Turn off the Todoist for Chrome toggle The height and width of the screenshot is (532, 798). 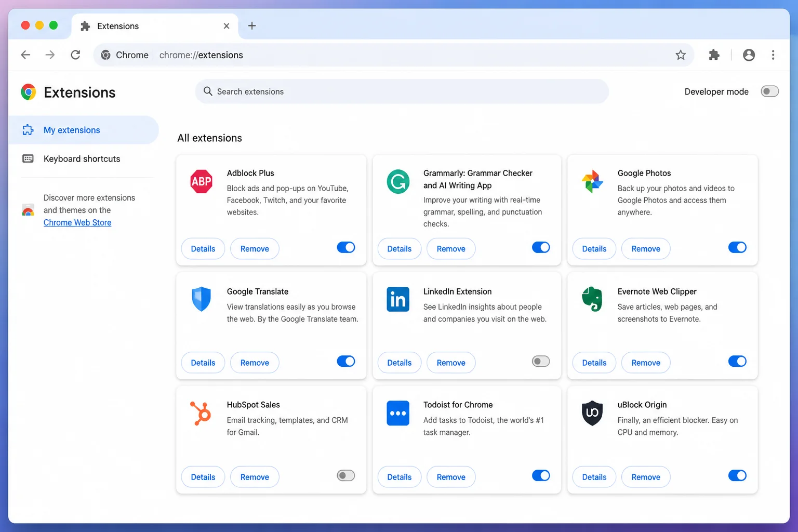click(541, 475)
